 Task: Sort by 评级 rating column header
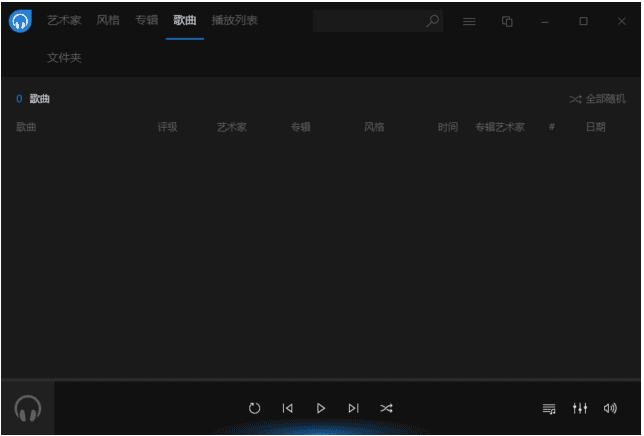click(x=168, y=127)
